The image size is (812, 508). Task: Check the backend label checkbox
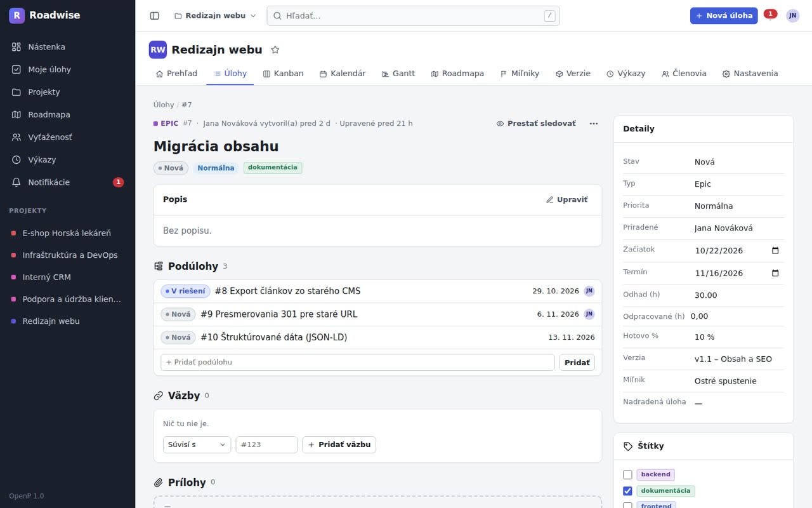[627, 474]
